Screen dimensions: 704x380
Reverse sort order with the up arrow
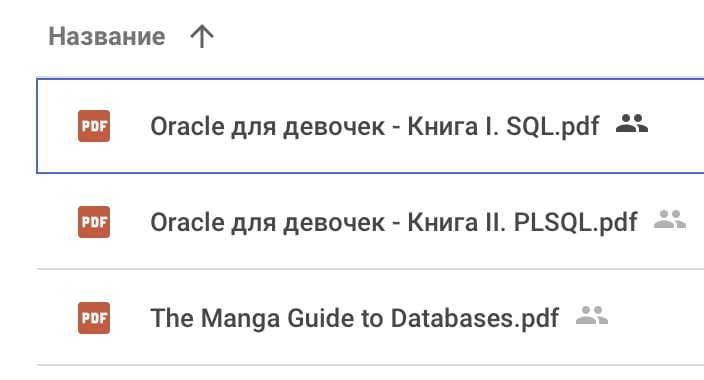[x=202, y=36]
